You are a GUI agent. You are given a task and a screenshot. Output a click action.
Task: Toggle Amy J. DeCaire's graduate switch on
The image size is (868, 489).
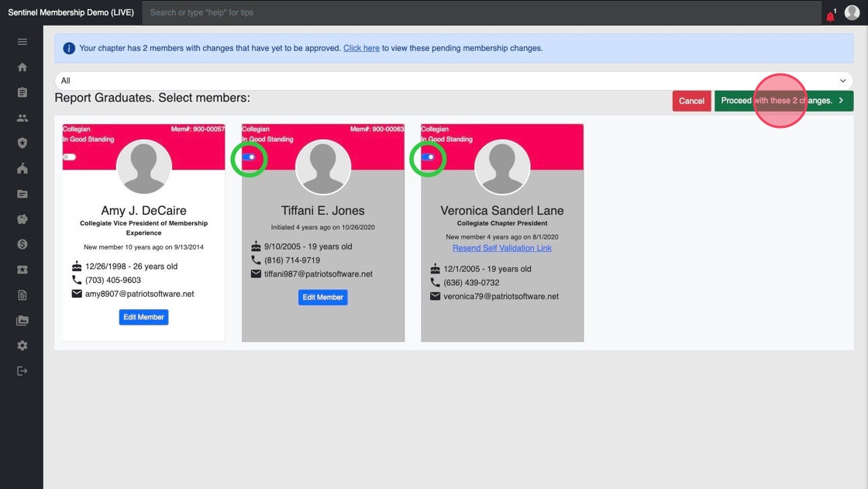coord(69,157)
